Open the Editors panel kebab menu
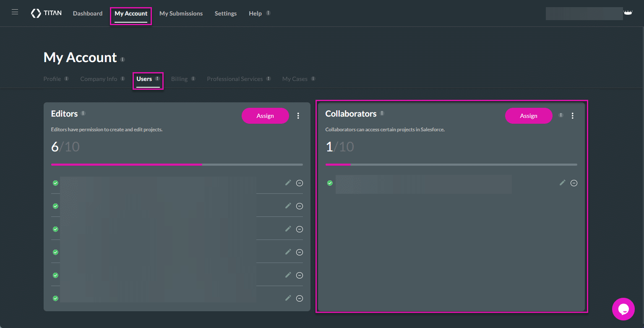 (x=298, y=115)
